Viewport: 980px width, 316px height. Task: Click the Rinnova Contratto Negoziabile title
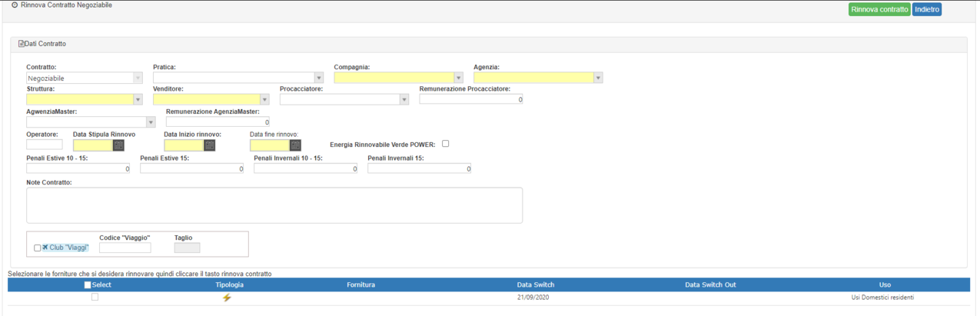(x=66, y=5)
